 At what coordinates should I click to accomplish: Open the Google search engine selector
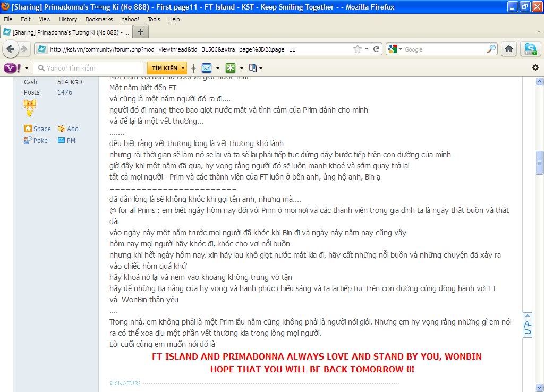[x=395, y=49]
